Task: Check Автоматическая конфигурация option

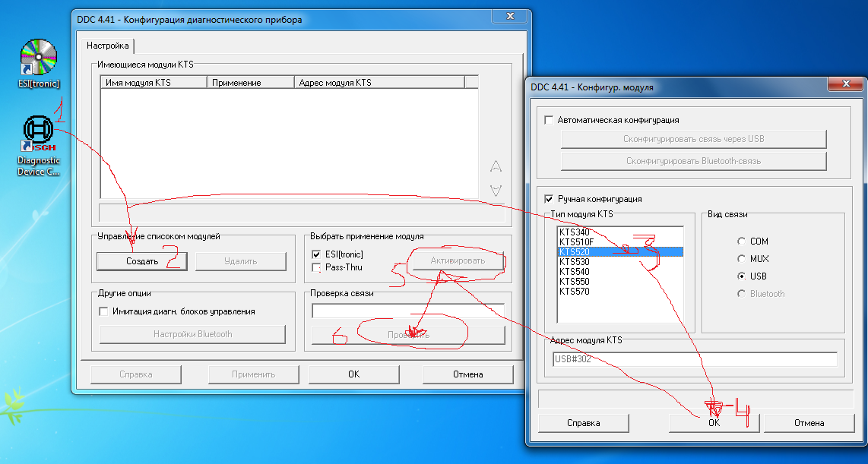Action: 549,120
